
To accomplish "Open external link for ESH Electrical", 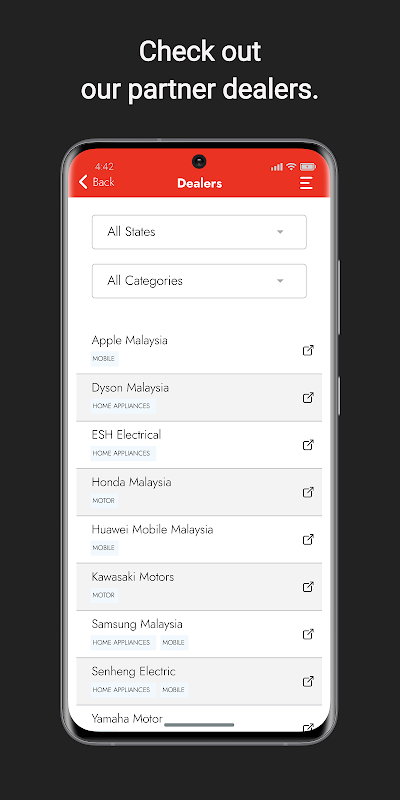I will pos(308,445).
